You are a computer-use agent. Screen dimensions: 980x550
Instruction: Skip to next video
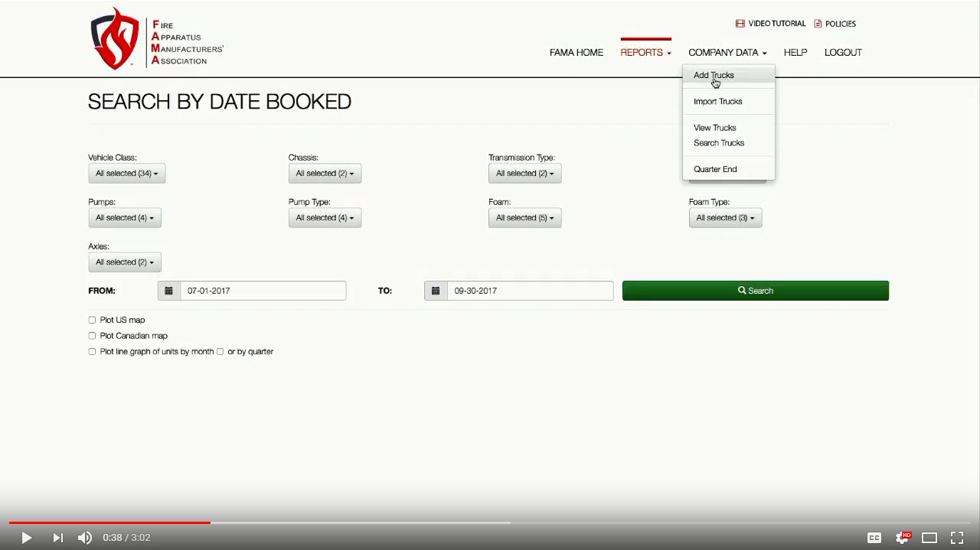57,538
